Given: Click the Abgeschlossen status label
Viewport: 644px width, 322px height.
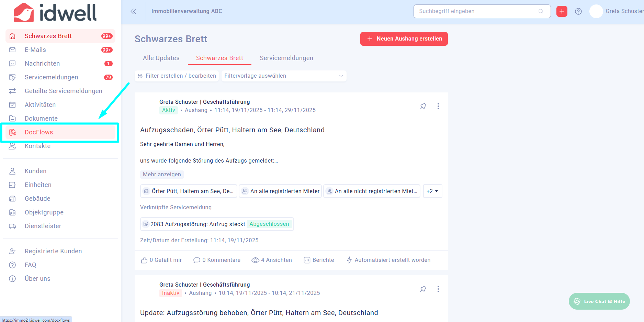Looking at the screenshot, I should point(269,224).
